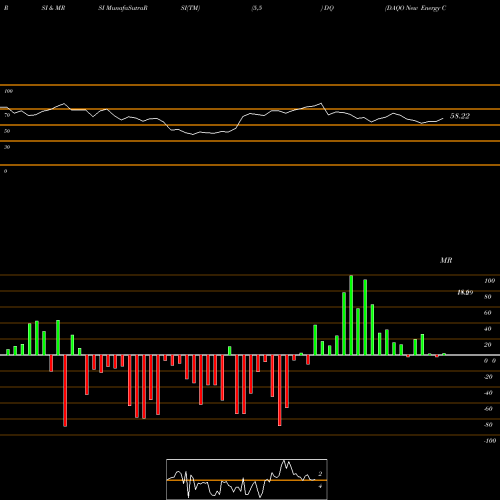Click the '30' level label on the RSI axis
Image resolution: width=500 pixels, height=500 pixels.
7,147
